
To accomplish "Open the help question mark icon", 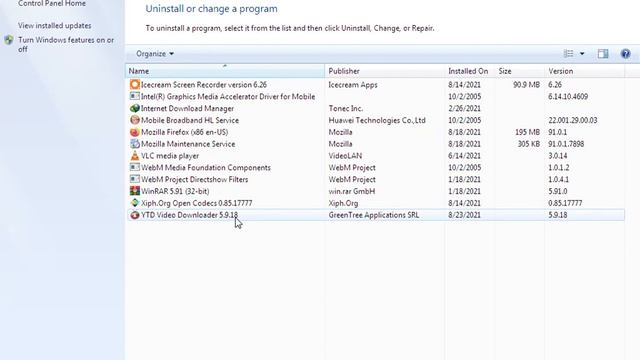I will (625, 53).
